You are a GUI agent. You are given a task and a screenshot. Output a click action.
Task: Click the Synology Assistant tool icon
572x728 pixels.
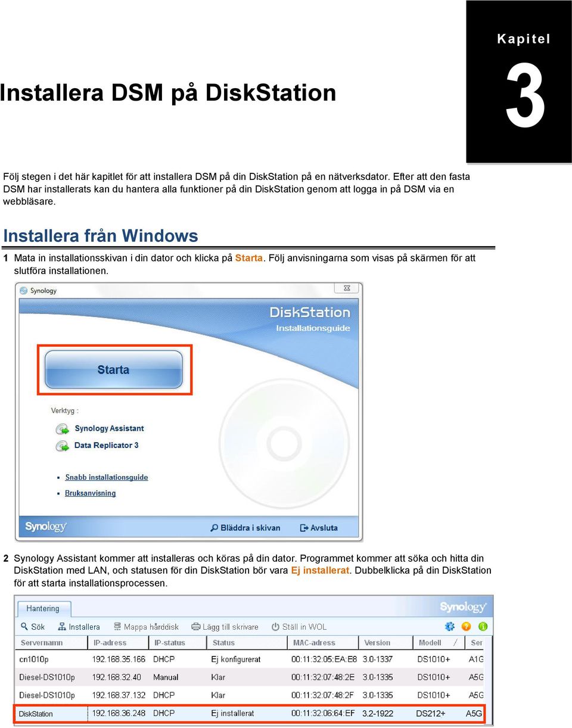[x=63, y=429]
